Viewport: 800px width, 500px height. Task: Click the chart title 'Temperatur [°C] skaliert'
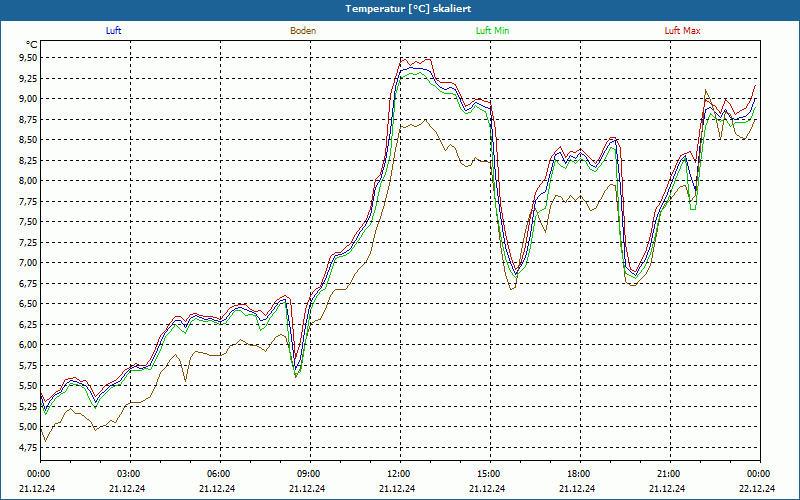(408, 9)
